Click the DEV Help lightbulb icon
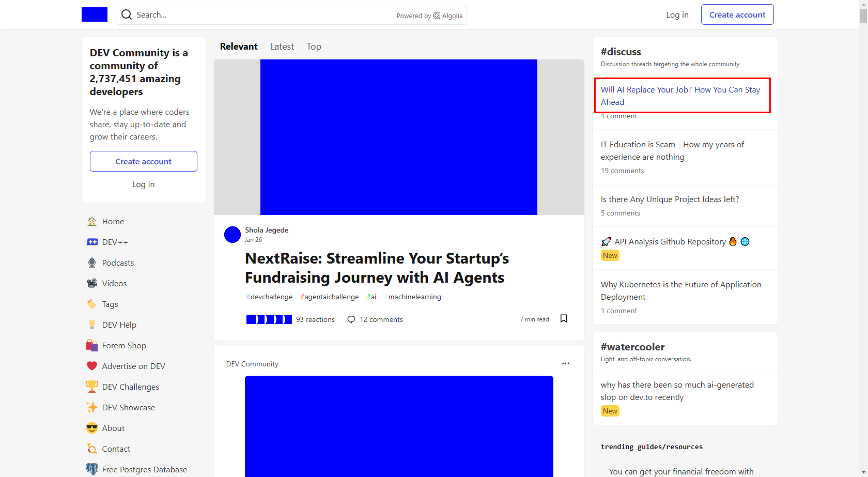The height and width of the screenshot is (477, 868). coord(92,325)
